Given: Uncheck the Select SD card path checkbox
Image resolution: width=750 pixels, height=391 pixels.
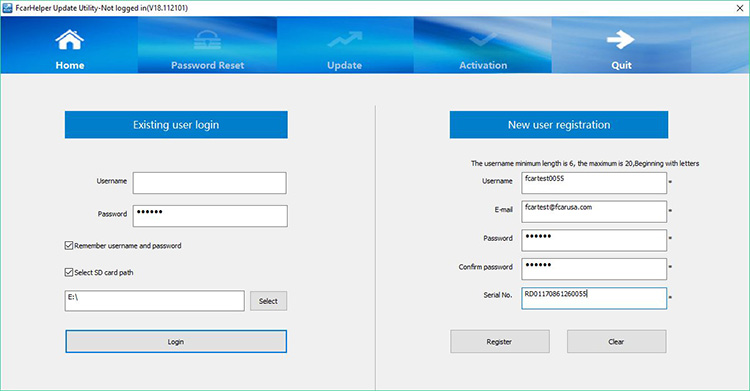Looking at the screenshot, I should [x=69, y=272].
